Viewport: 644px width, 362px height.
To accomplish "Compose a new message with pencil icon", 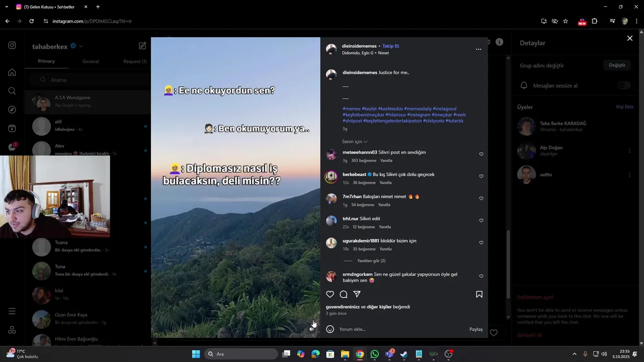I will pyautogui.click(x=142, y=46).
